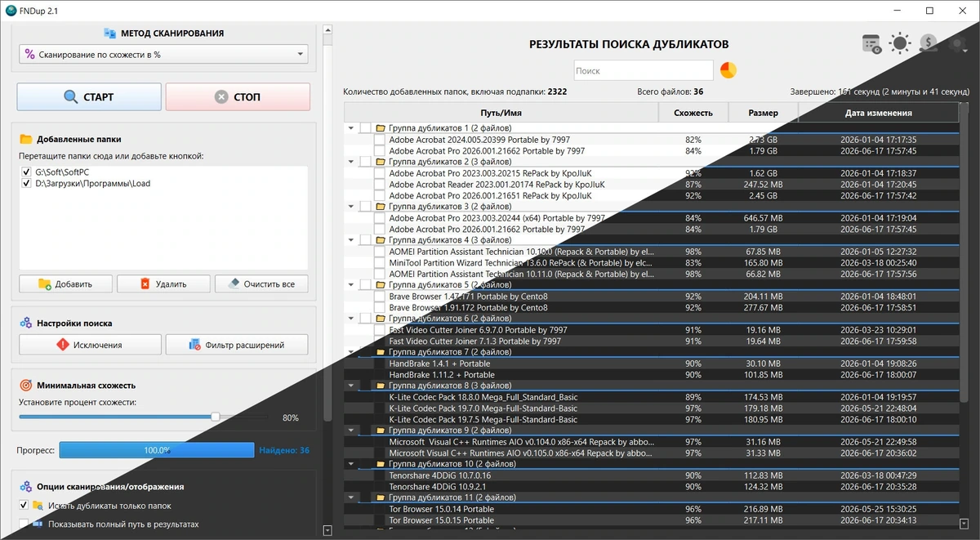This screenshot has width=980, height=540.
Task: Open the pie chart statistics icon
Action: tap(728, 70)
